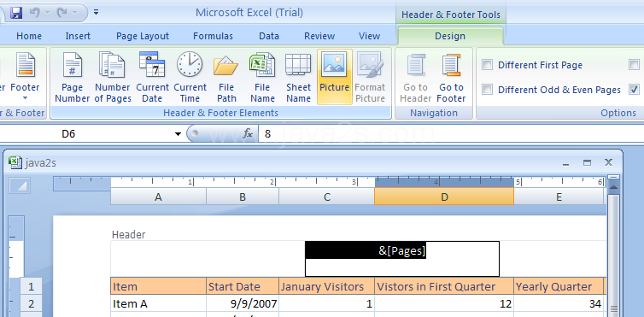Toggle the checked checkbox right of Odd & Even Pages
Viewport: 644px width, 317px height.
point(634,90)
